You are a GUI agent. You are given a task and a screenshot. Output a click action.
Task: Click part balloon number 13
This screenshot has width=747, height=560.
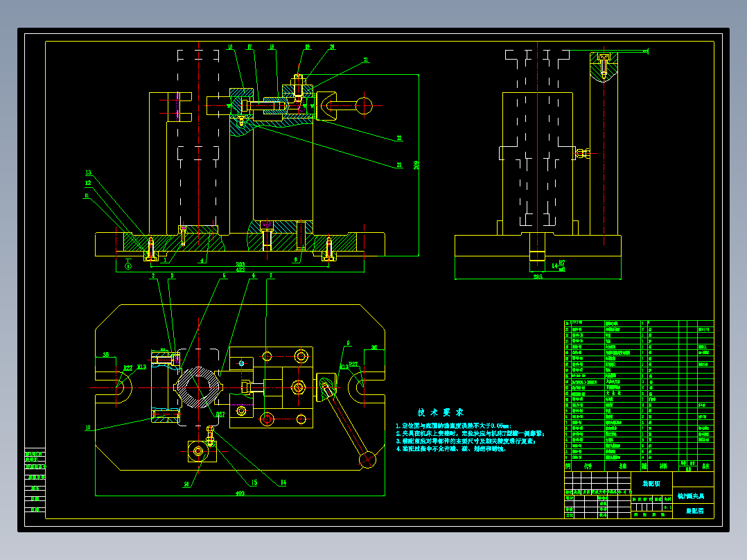coord(88,173)
